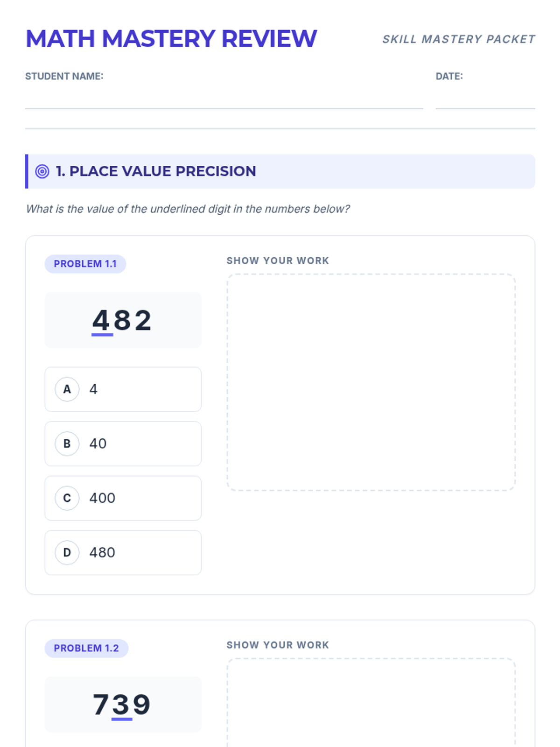Viewport: 560px width, 747px height.
Task: Click the Student Name input line
Action: click(x=224, y=100)
